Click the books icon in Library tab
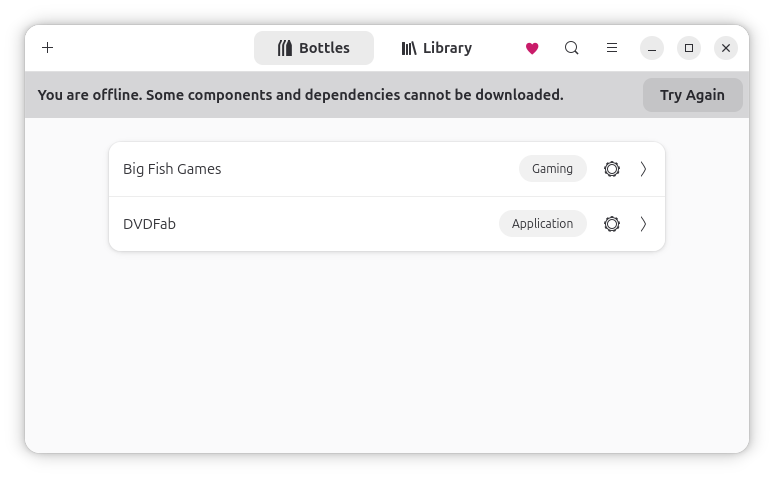 coord(409,48)
